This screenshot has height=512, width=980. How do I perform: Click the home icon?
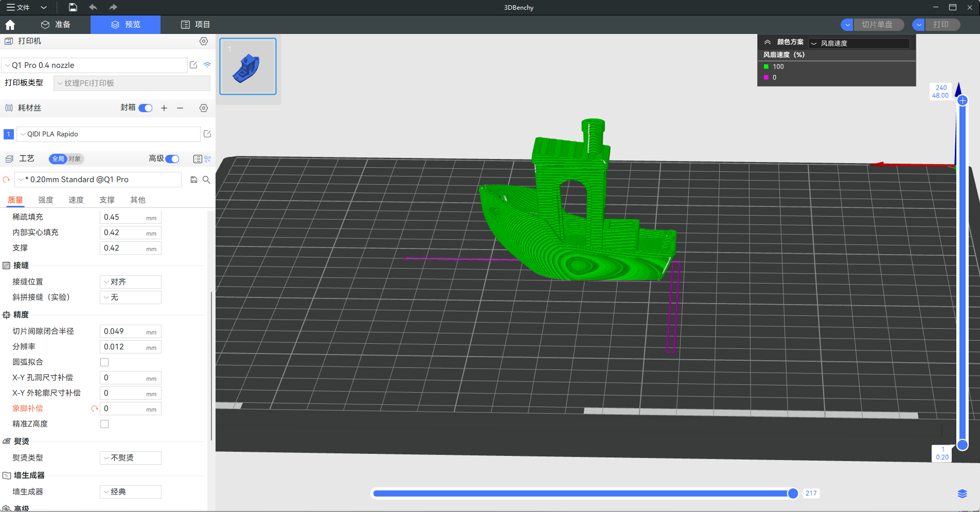[x=10, y=25]
